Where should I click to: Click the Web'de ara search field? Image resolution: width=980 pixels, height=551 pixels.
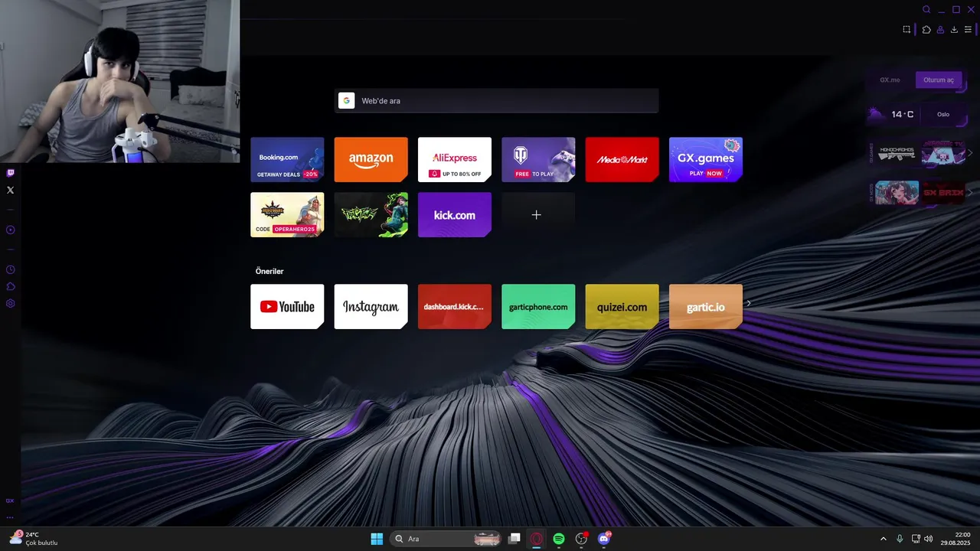496,101
